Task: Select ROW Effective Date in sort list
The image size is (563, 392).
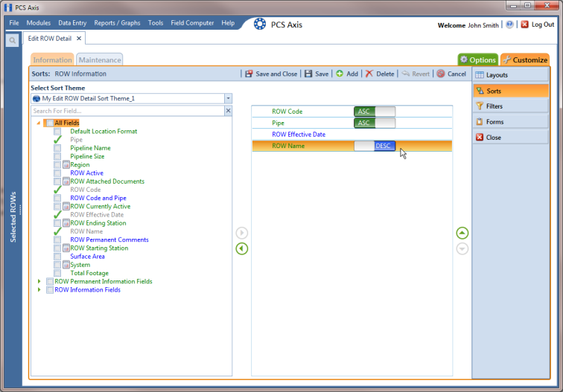Action: (352, 135)
